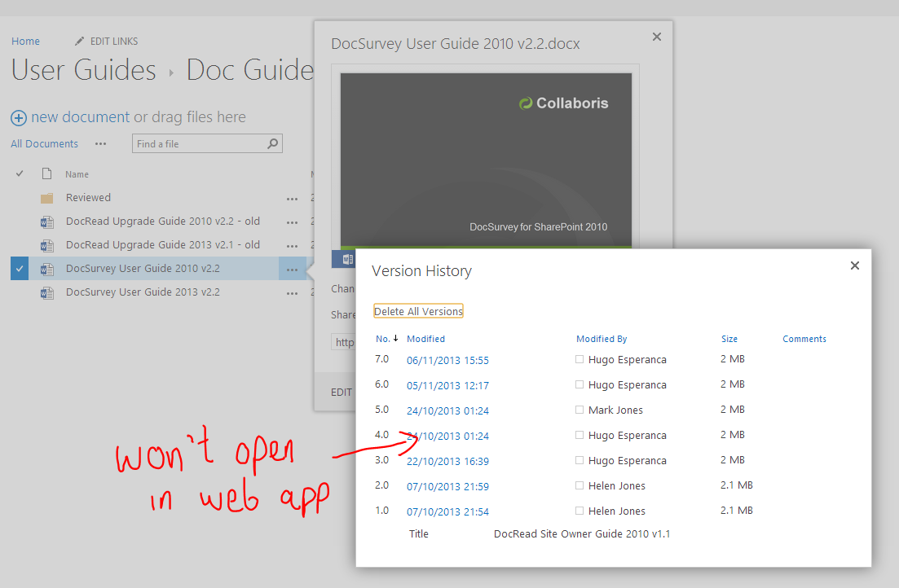Open version dated 05/11/2013 12:17
The width and height of the screenshot is (899, 588).
coord(447,386)
